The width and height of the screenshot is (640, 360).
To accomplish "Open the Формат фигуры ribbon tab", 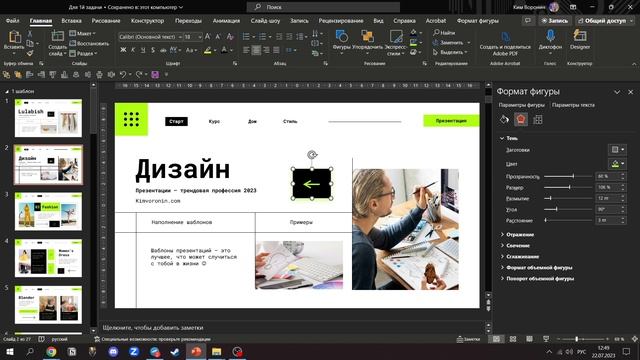I will (x=478, y=21).
